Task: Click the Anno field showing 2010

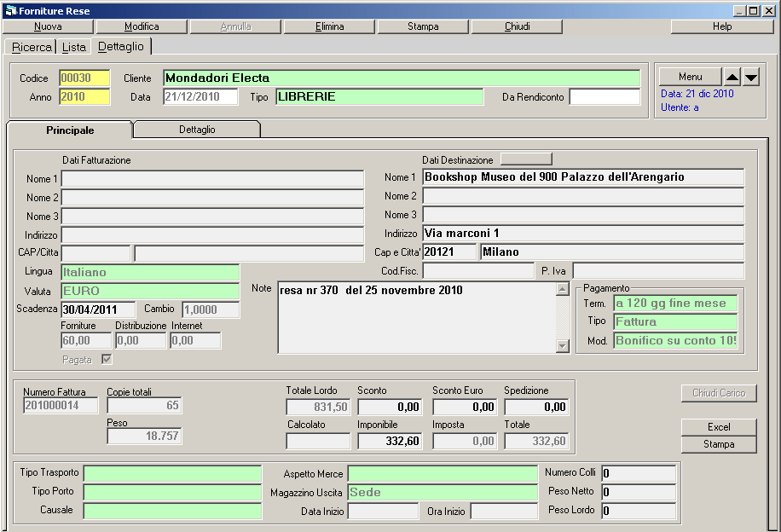Action: click(x=84, y=97)
